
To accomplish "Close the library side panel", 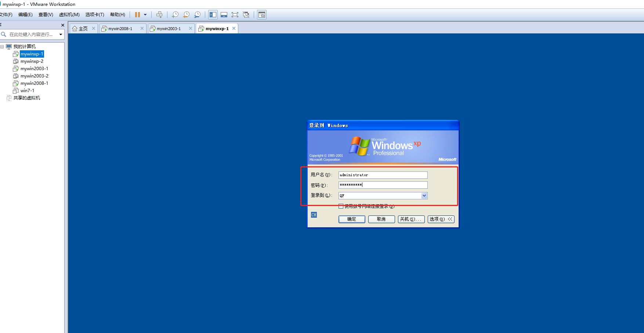I will tap(62, 25).
